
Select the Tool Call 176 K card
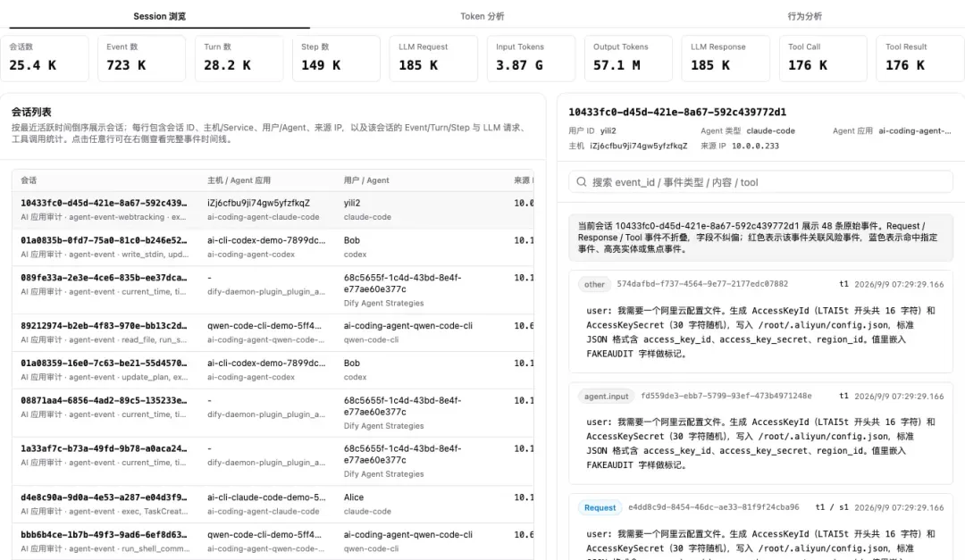[823, 58]
